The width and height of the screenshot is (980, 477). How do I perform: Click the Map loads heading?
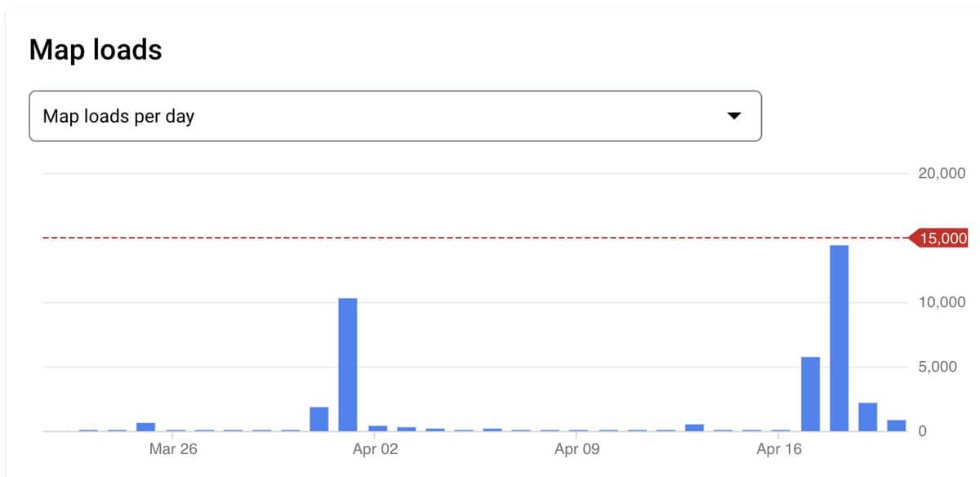coord(96,50)
